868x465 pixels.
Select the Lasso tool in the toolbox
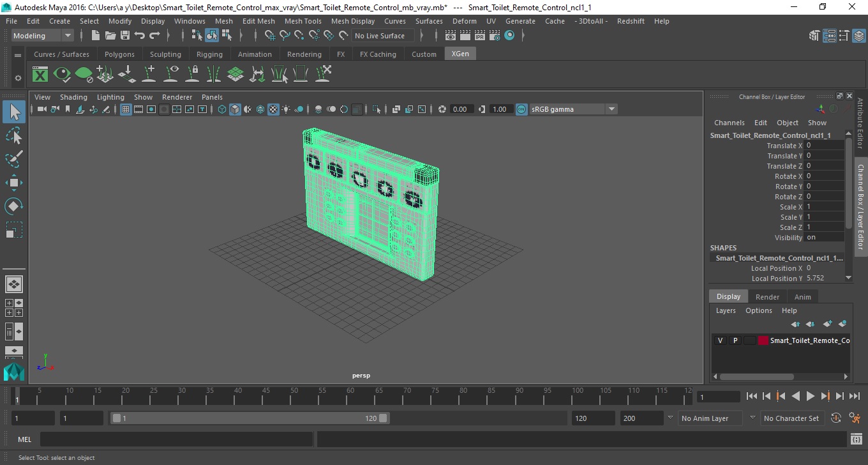click(x=14, y=135)
